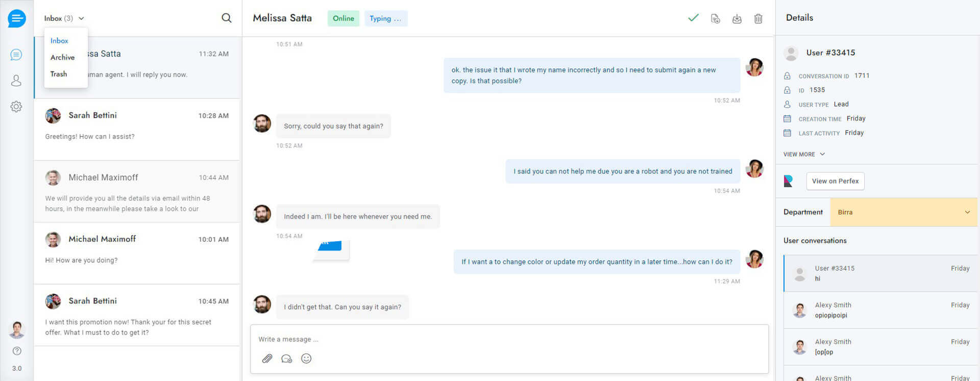Click the Write a message field
This screenshot has height=381, width=980.
click(508, 339)
